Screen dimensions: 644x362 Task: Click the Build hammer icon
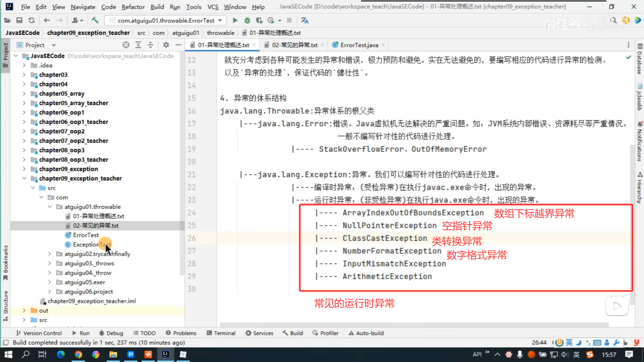point(95,20)
